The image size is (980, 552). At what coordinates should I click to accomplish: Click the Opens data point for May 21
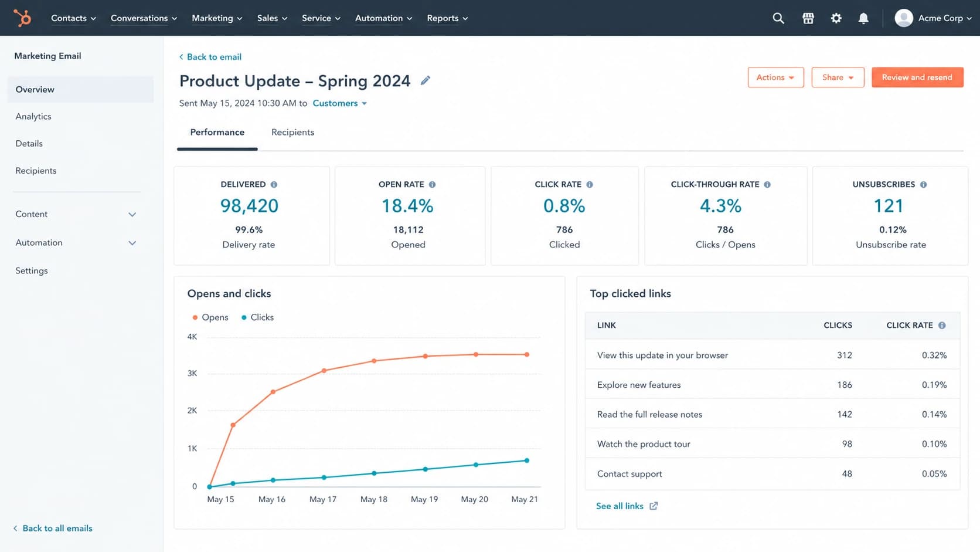tap(527, 354)
